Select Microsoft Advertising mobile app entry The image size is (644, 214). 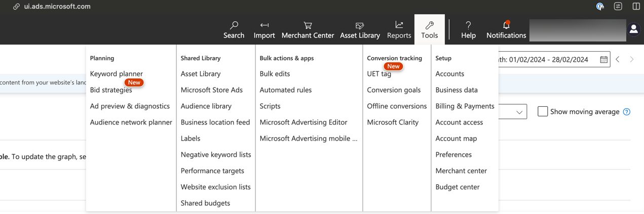309,139
